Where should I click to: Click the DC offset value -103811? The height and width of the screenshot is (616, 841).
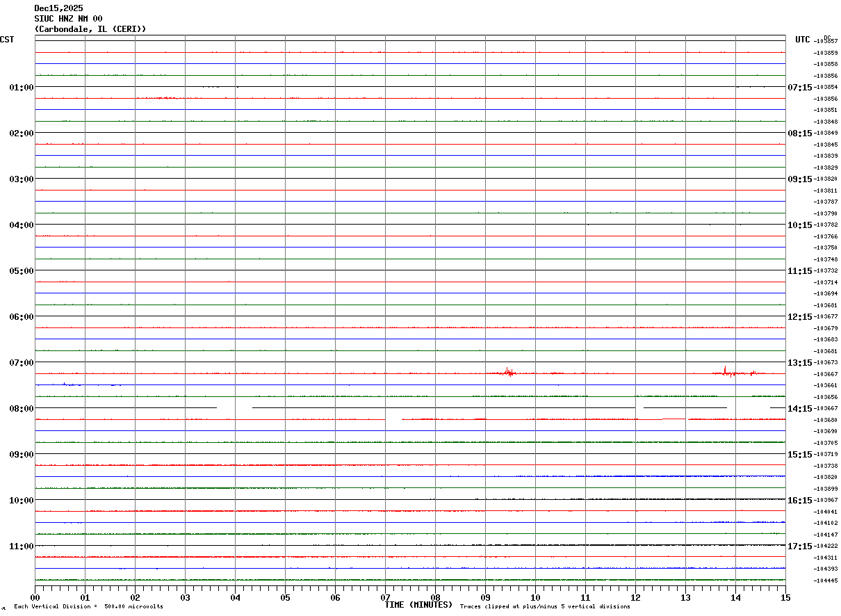[826, 190]
